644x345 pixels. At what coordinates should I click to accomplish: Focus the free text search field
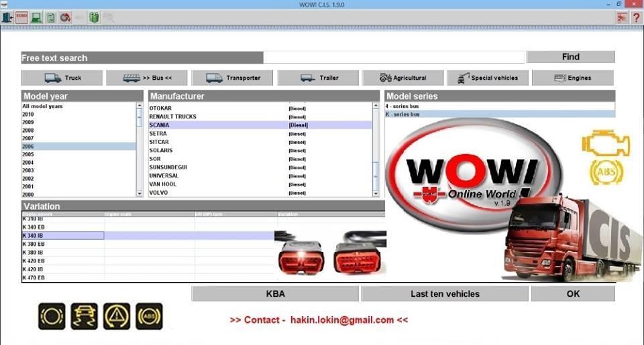[x=394, y=58]
